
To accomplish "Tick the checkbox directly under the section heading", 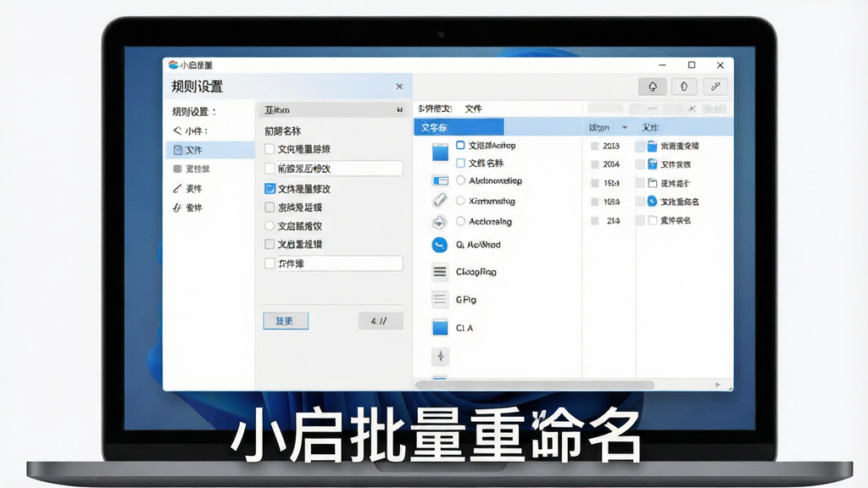I will click(x=270, y=149).
